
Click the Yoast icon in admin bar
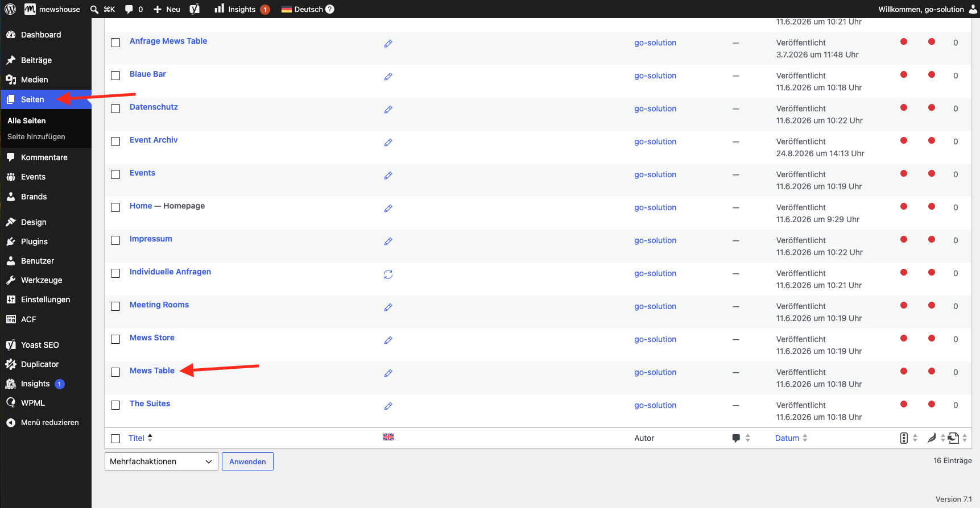(195, 9)
